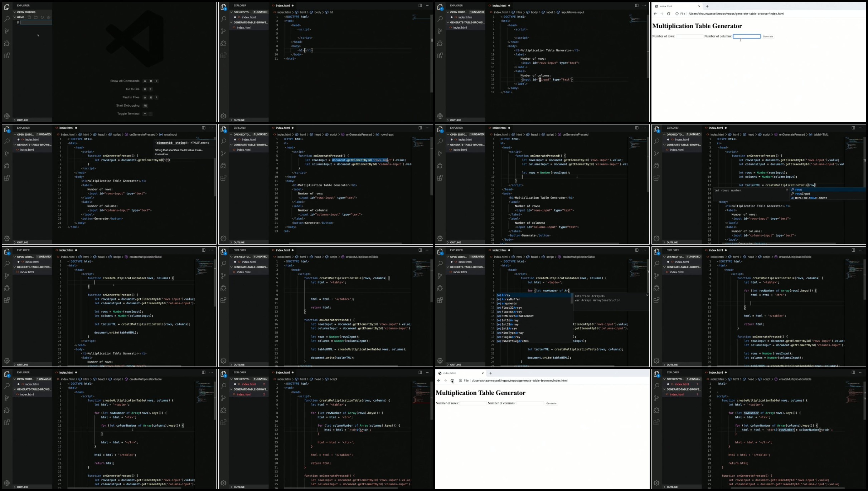Screen dimensions: 868x491
Task: Open Extensions view in the welcome-screen frame
Action: tap(7, 55)
